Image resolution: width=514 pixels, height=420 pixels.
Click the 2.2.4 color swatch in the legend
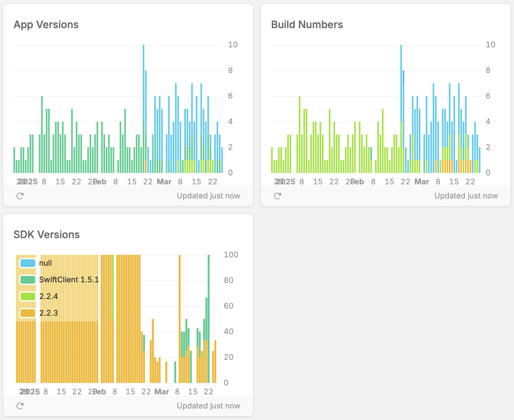[x=28, y=296]
